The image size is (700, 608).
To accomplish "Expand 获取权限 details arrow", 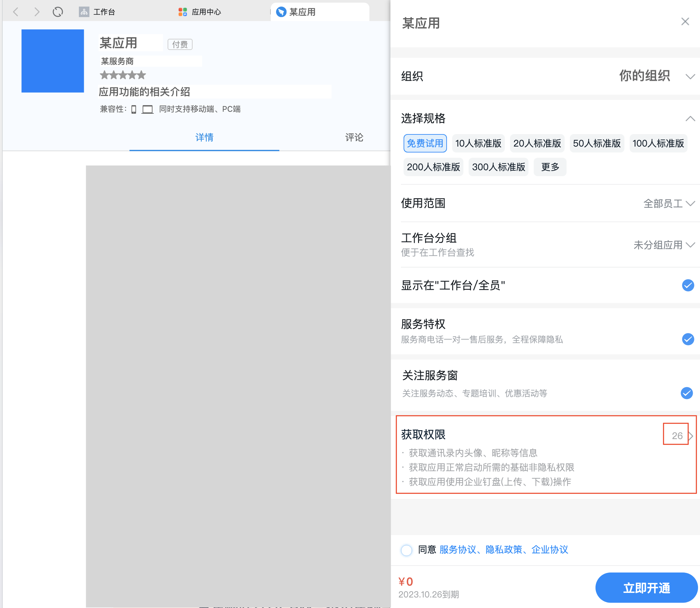I will (691, 436).
